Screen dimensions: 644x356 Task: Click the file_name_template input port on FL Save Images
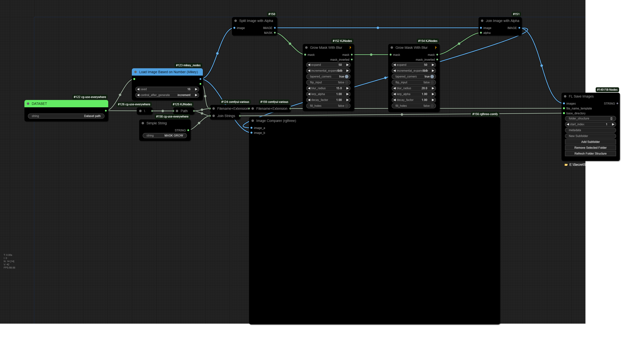(564, 108)
